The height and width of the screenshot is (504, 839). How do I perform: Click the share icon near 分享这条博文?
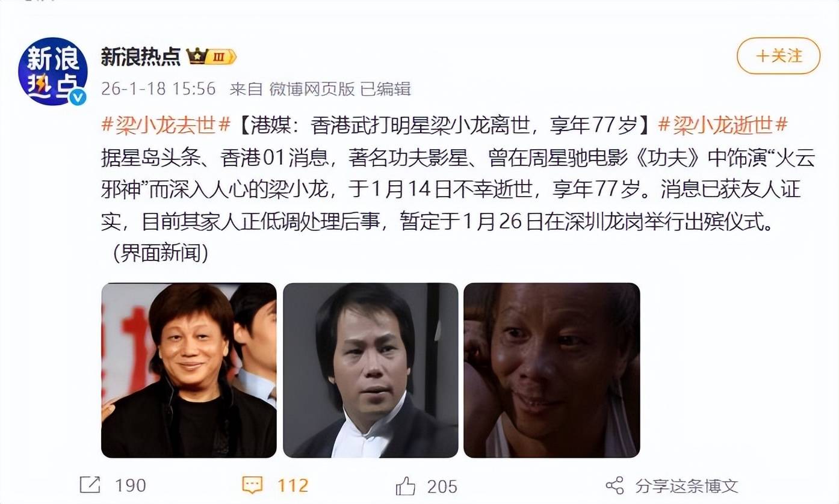(x=615, y=485)
